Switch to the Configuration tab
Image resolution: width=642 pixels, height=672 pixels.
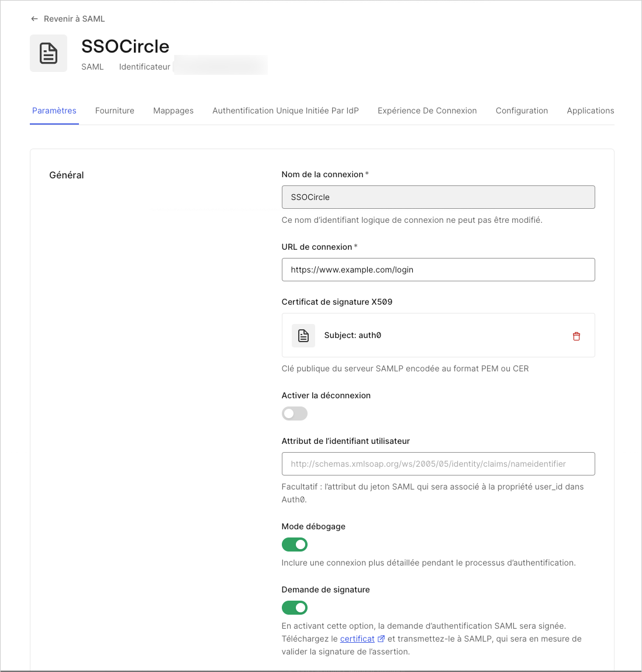pos(522,111)
